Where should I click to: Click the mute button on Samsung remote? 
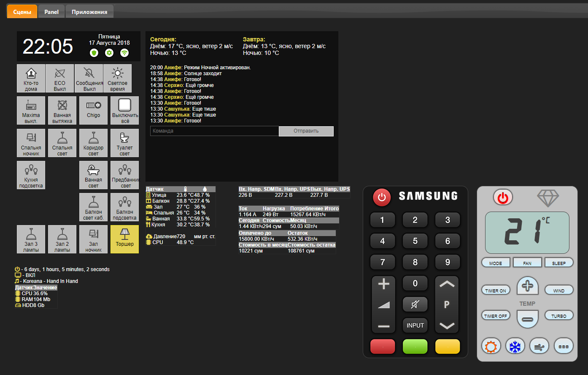pyautogui.click(x=415, y=304)
